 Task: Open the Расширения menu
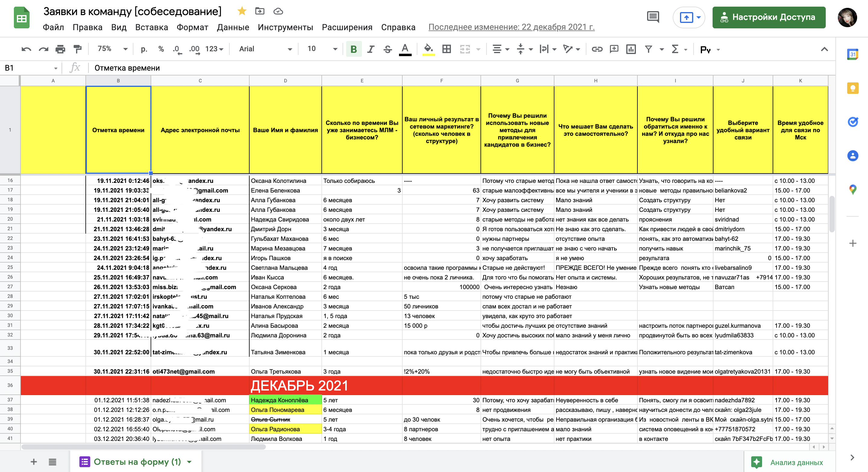click(347, 27)
